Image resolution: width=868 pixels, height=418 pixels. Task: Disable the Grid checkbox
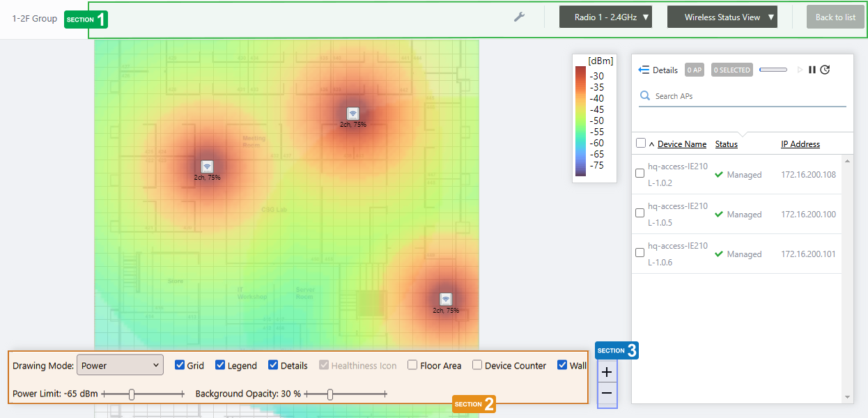click(x=180, y=365)
